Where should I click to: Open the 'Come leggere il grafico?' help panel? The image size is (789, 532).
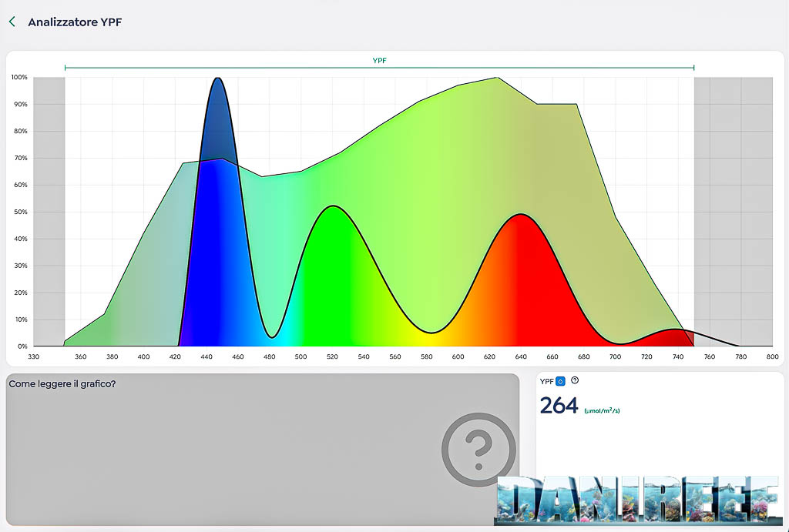tap(62, 383)
